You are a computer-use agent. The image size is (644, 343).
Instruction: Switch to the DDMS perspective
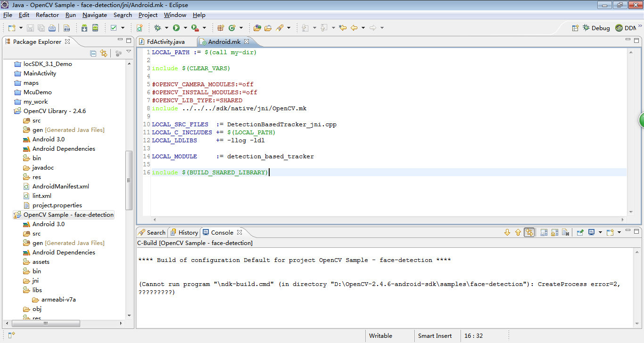[x=626, y=28]
